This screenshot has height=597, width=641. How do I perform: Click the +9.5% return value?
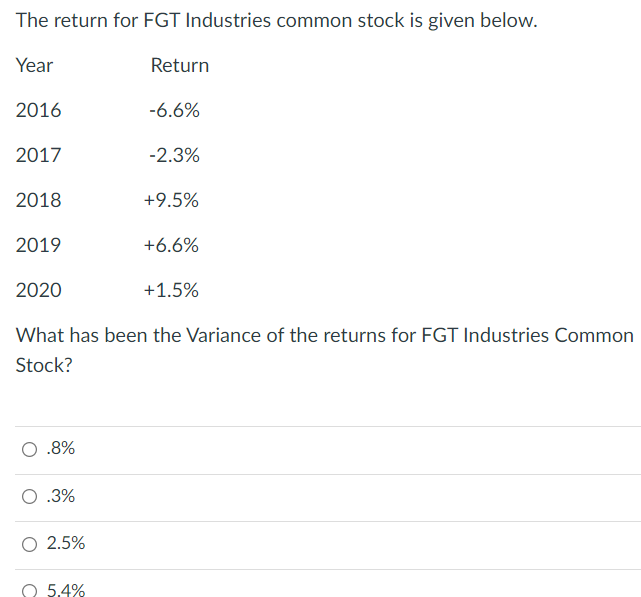171,200
